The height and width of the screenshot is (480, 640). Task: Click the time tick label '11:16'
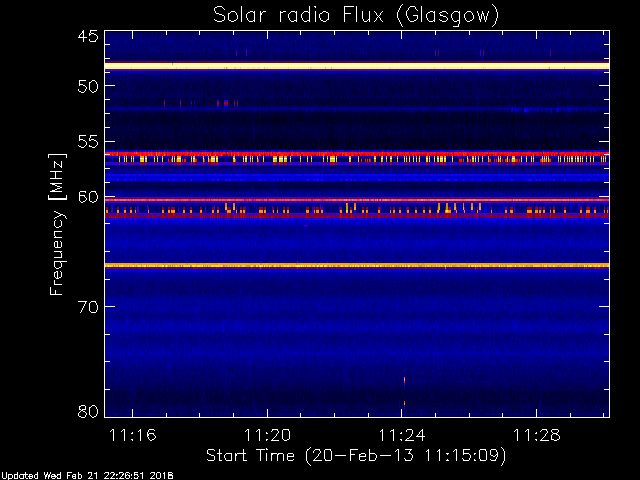point(133,435)
